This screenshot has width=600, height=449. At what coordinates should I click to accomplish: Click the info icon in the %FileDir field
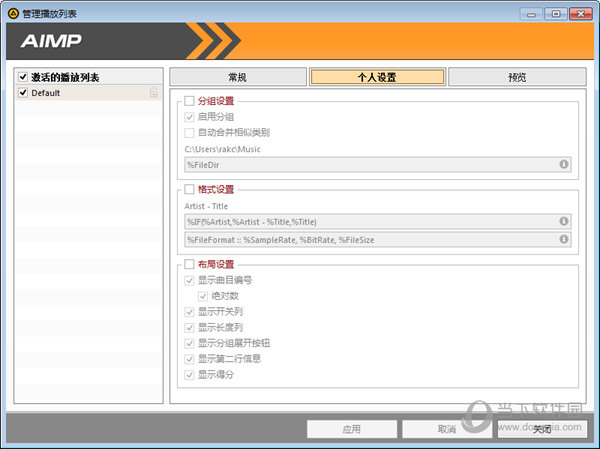(564, 164)
